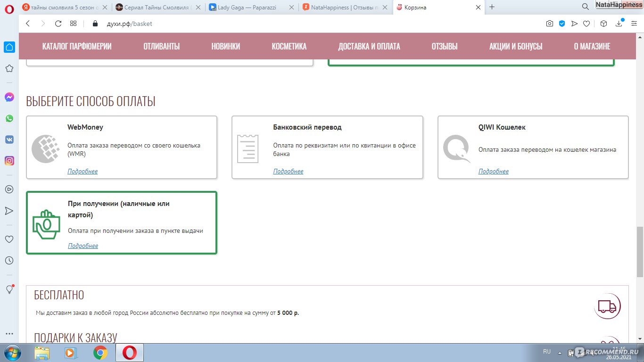Open the sidebar three-dots setup menu
This screenshot has width=644, height=362.
pos(9,334)
